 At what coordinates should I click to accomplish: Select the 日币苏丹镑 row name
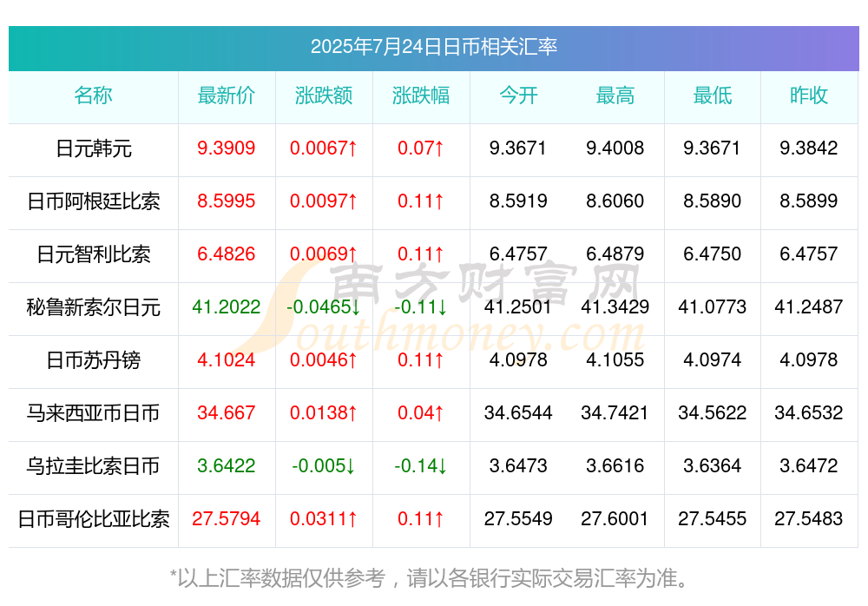coord(94,360)
